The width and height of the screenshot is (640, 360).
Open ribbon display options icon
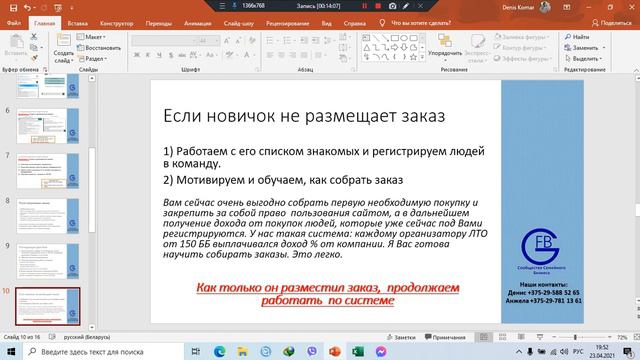(567, 7)
